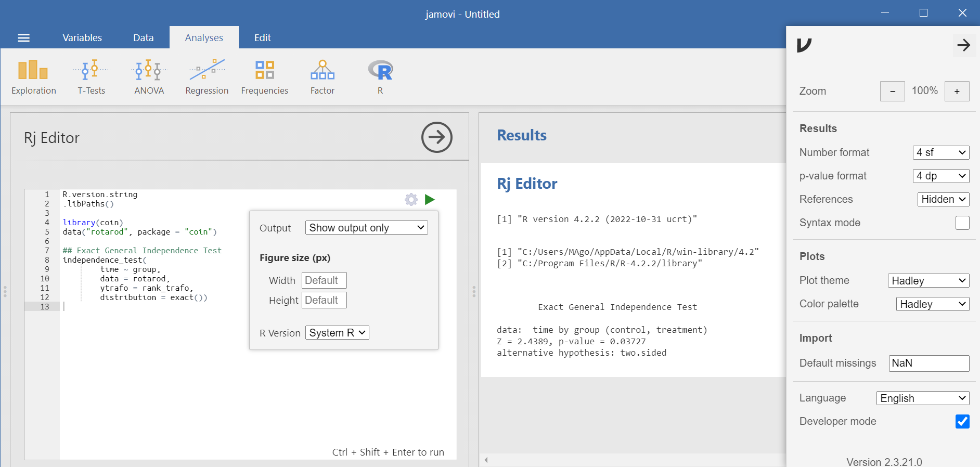
Task: Click the 100% zoom value
Action: 925,90
